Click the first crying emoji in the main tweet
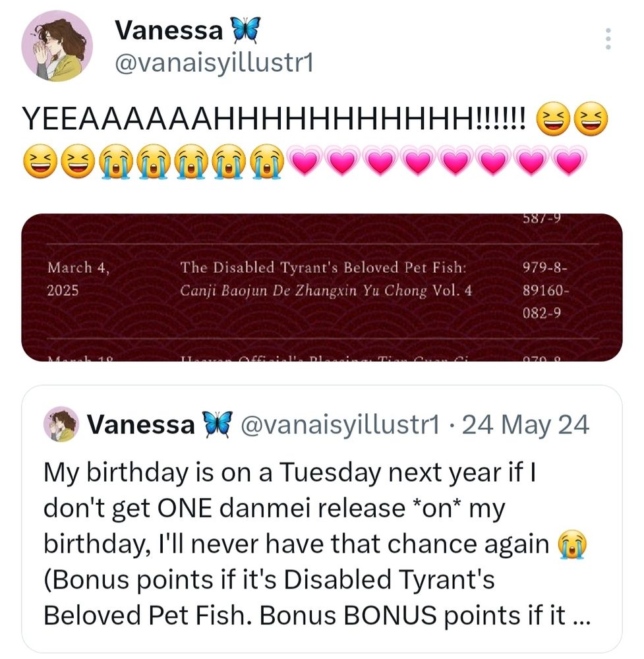The width and height of the screenshot is (644, 659). tap(115, 161)
